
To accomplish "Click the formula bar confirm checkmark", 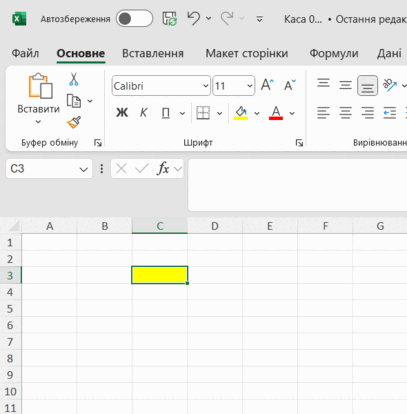I will [x=142, y=169].
